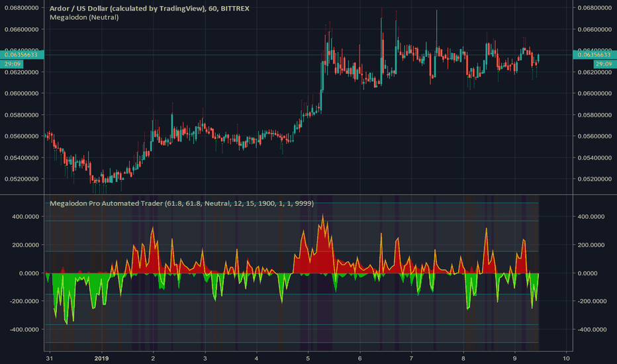Click -200.0000 on the left indicator scale
The width and height of the screenshot is (617, 364).
click(x=24, y=301)
